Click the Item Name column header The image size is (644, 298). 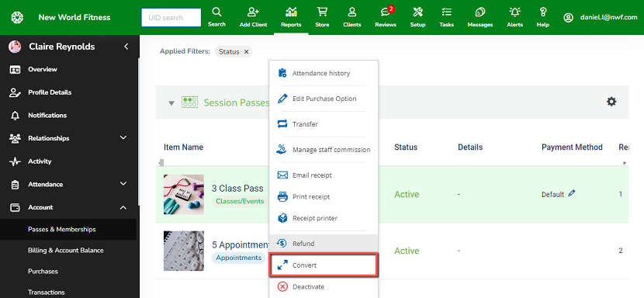tap(183, 147)
